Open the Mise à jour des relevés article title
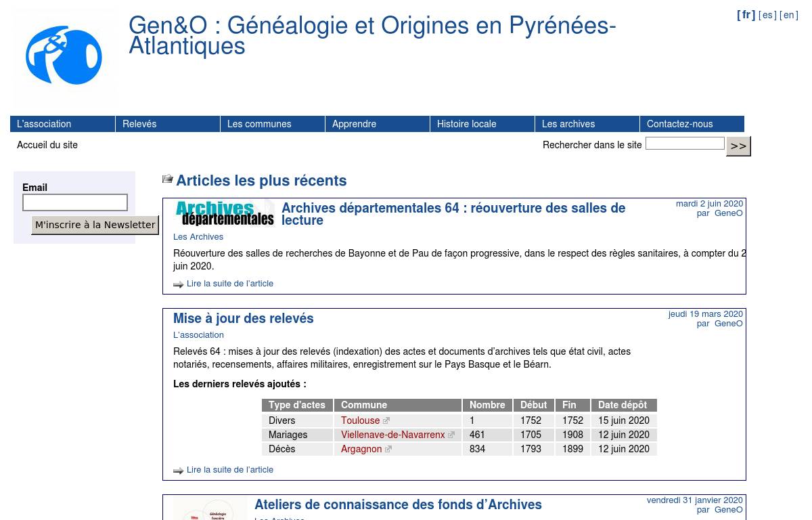 244,319
